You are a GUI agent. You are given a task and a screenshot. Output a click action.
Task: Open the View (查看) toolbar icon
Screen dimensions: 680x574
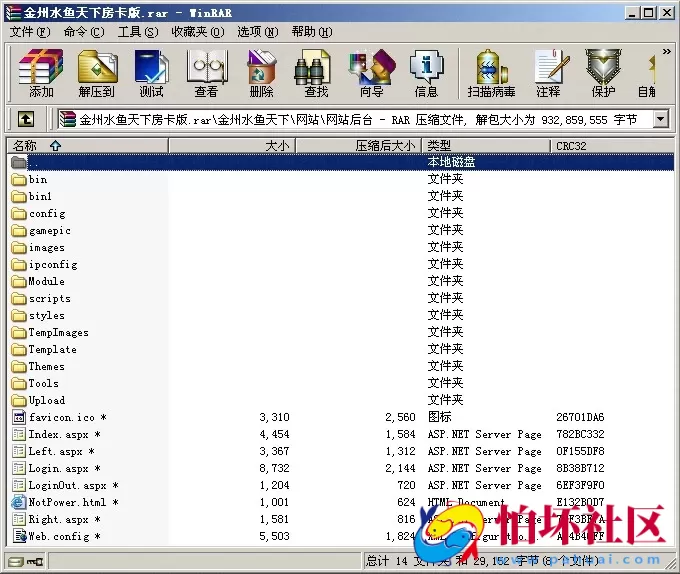207,73
